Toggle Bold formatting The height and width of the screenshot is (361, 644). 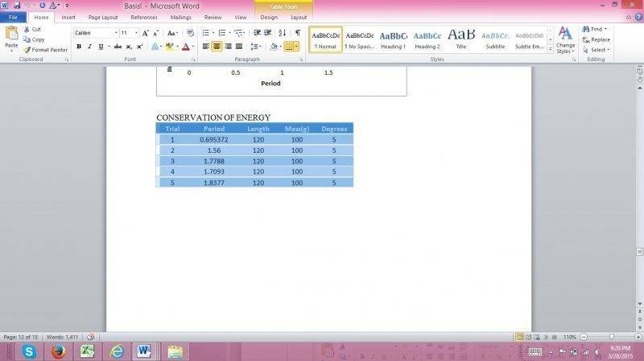[78, 47]
